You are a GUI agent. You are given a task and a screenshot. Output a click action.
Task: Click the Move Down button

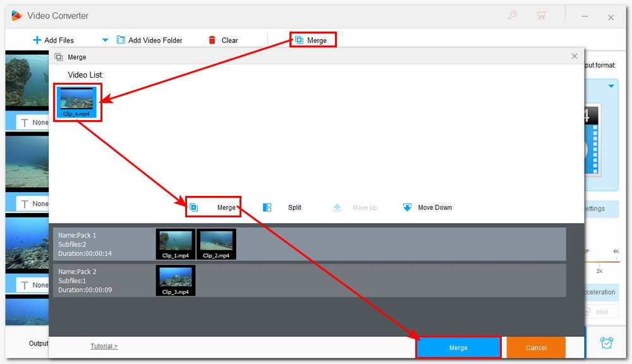coord(427,207)
